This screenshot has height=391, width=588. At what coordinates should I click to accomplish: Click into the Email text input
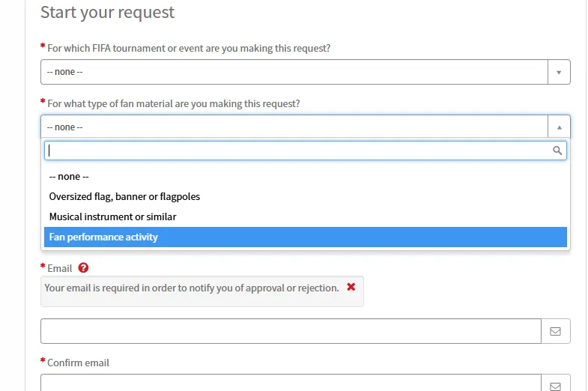pos(291,331)
